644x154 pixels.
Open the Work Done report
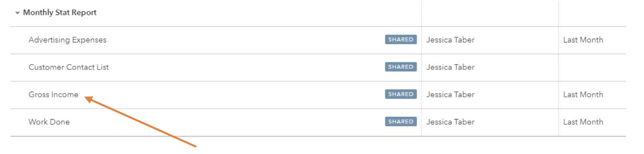pos(49,122)
